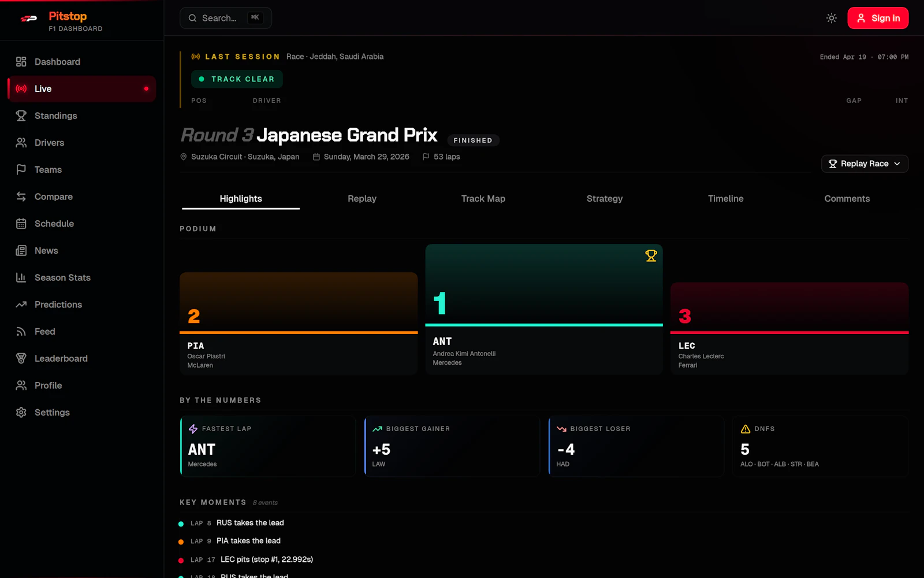Click 'LEC pits (stop #1, 22.992s)' event
This screenshot has height=578, width=924.
pos(267,560)
